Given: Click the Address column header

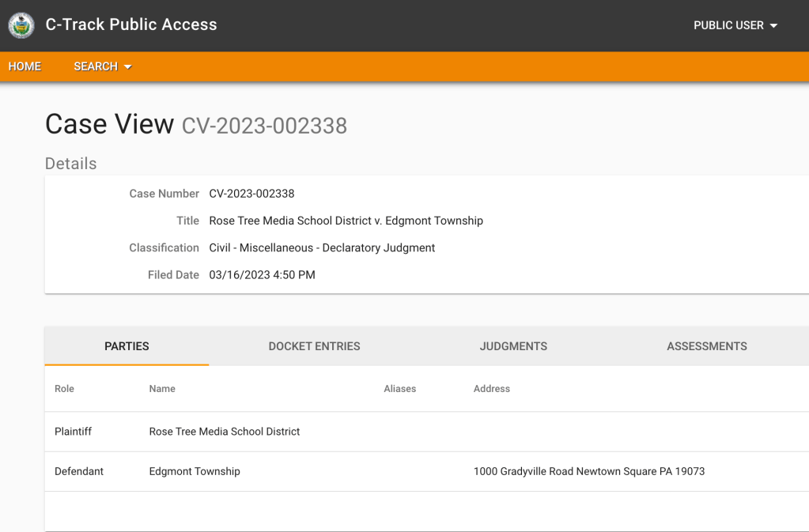Looking at the screenshot, I should [x=491, y=389].
